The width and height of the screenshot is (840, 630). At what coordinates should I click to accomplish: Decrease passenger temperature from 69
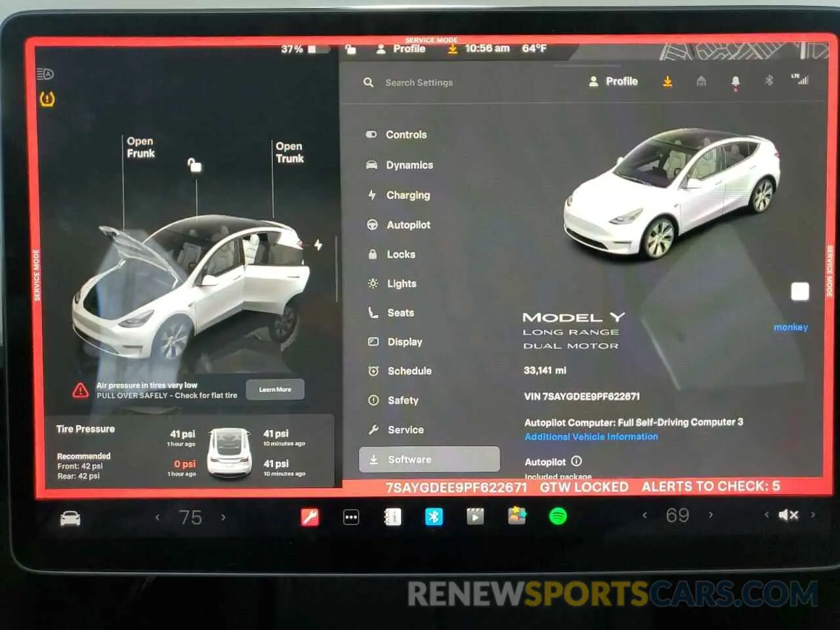[644, 515]
